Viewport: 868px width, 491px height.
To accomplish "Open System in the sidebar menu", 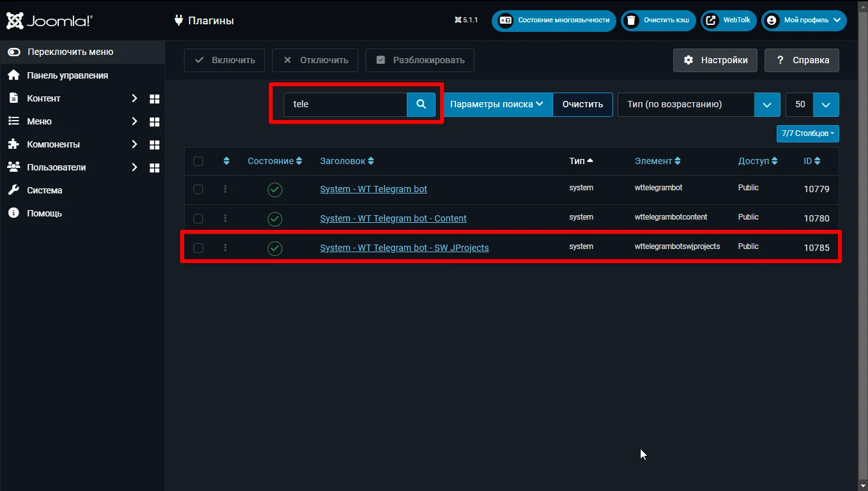I will pyautogui.click(x=44, y=190).
